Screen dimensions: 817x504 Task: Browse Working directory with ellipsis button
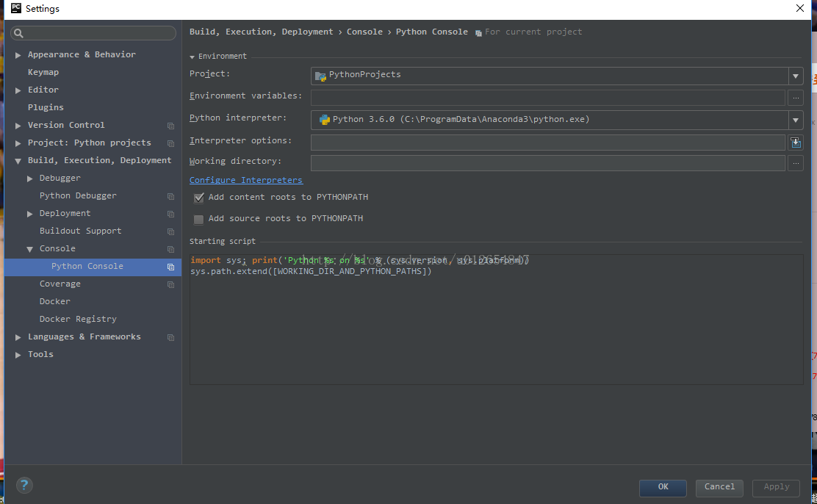tap(795, 163)
